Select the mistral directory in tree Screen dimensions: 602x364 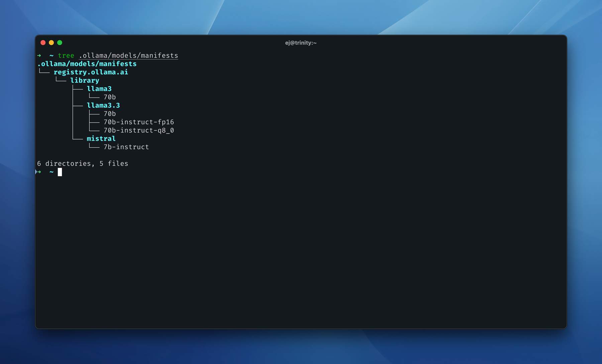[101, 139]
